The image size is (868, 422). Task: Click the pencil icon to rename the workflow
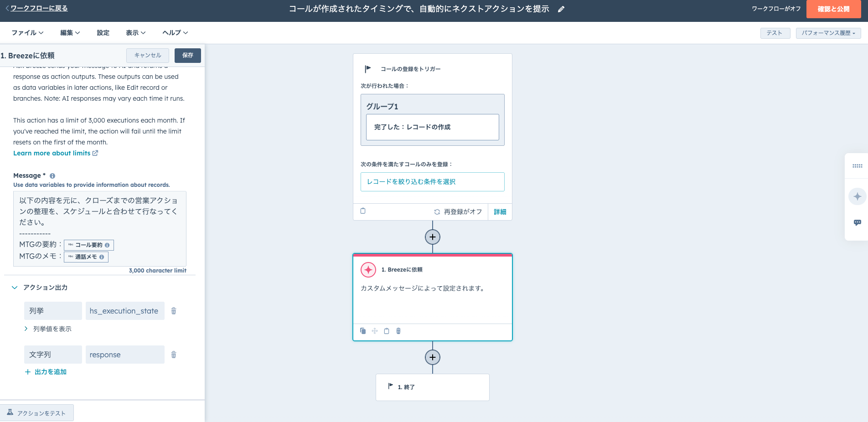point(561,9)
